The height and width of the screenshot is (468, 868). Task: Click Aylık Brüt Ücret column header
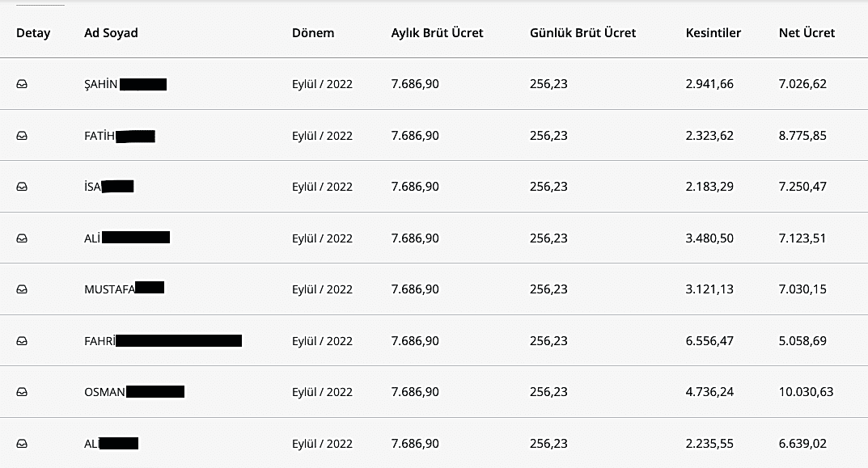437,33
